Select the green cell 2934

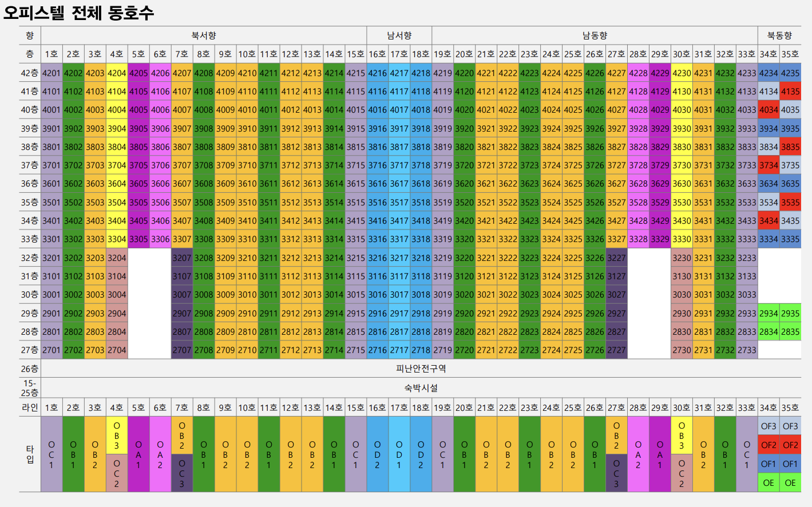point(769,314)
